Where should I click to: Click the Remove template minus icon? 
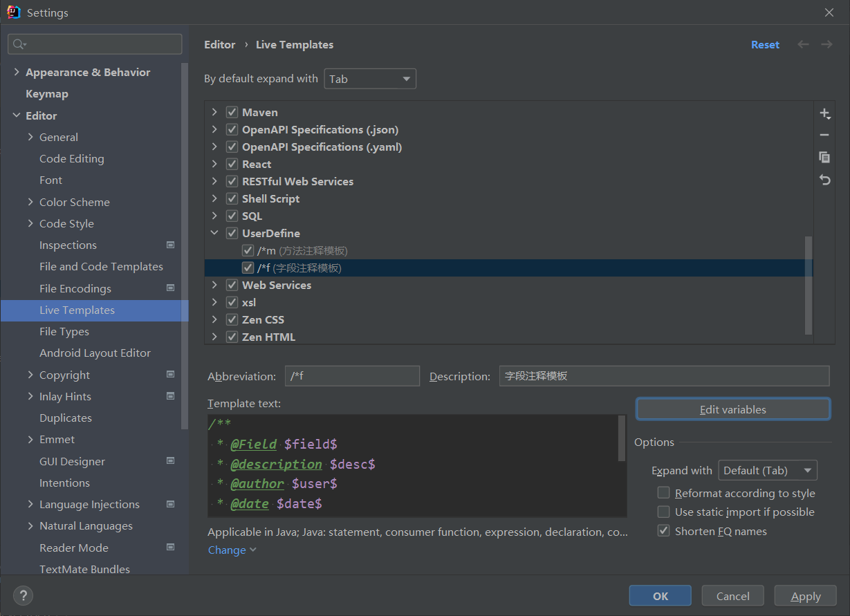click(x=824, y=135)
